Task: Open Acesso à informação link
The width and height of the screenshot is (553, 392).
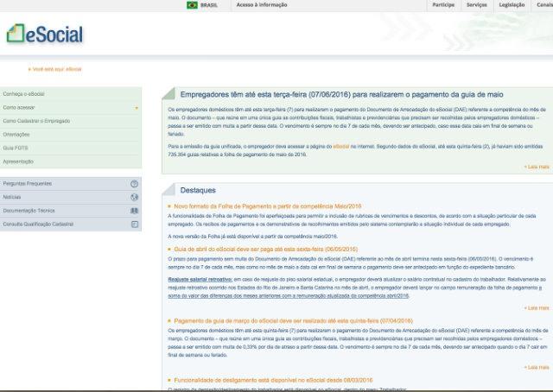Action: point(262,5)
